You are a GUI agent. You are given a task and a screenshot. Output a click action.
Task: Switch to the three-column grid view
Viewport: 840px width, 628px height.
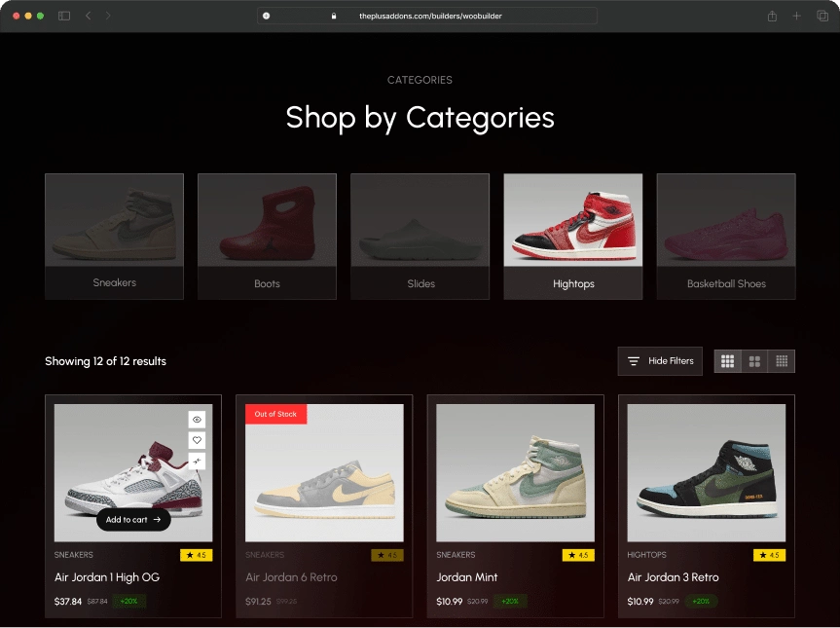click(727, 361)
